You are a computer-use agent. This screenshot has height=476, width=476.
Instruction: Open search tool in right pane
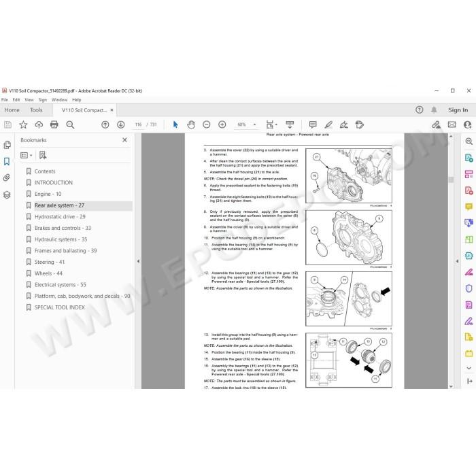pos(469,141)
